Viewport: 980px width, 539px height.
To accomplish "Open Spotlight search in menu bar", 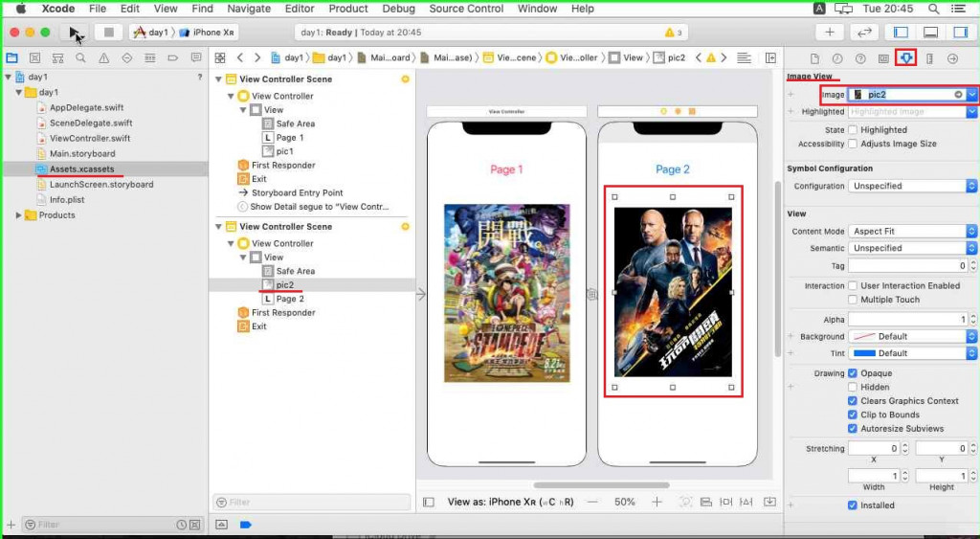I will tap(933, 9).
